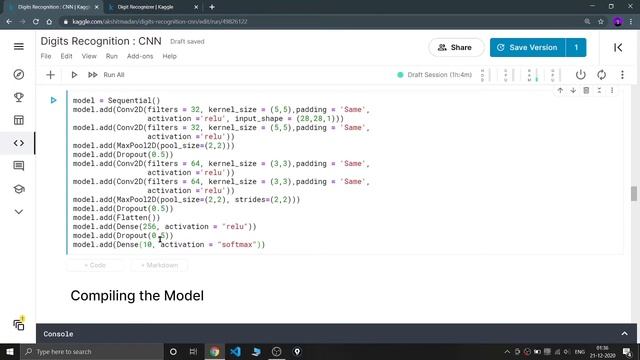Bookmark page with star icon

[x=601, y=22]
